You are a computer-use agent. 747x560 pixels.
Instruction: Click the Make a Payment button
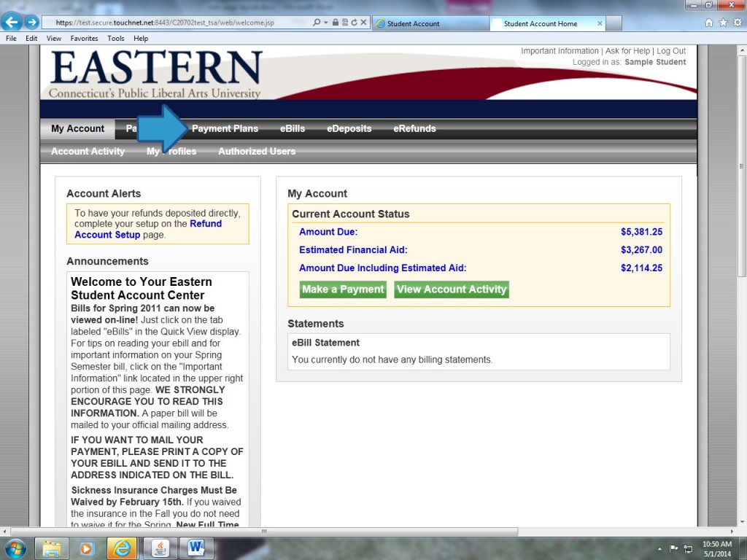[343, 289]
